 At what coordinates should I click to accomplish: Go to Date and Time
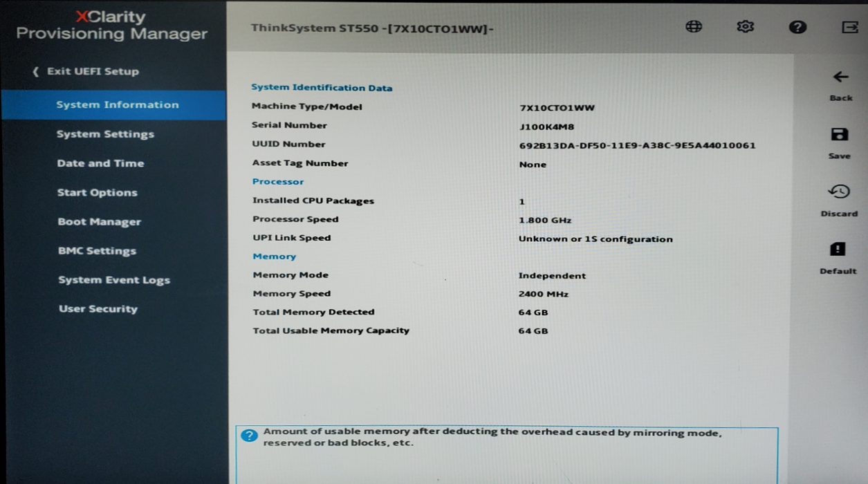[x=100, y=163]
